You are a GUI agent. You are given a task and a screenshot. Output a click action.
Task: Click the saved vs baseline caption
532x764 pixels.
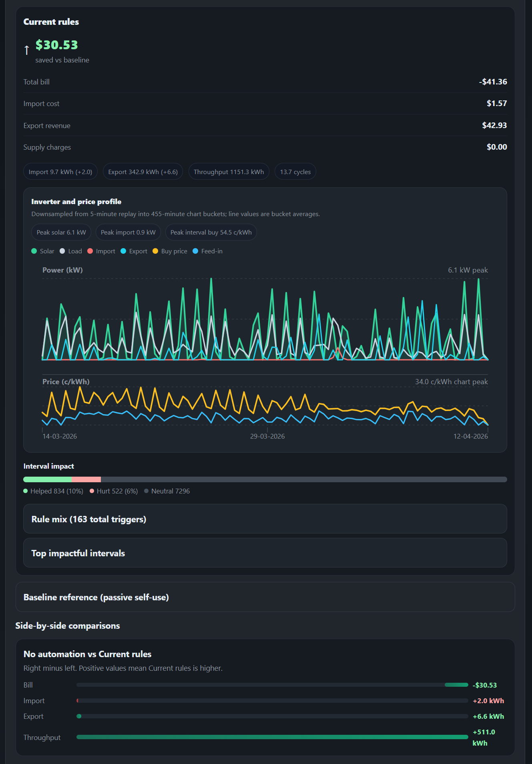click(x=62, y=60)
